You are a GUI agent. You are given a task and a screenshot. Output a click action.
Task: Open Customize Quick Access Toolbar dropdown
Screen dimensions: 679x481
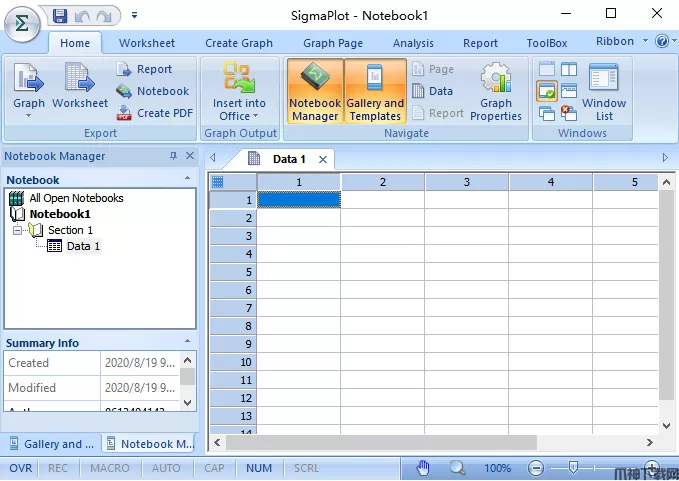135,16
